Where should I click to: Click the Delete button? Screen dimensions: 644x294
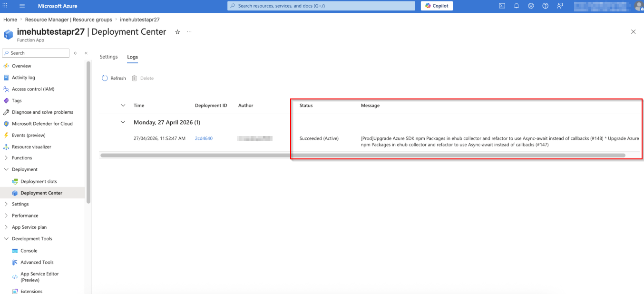coord(143,78)
